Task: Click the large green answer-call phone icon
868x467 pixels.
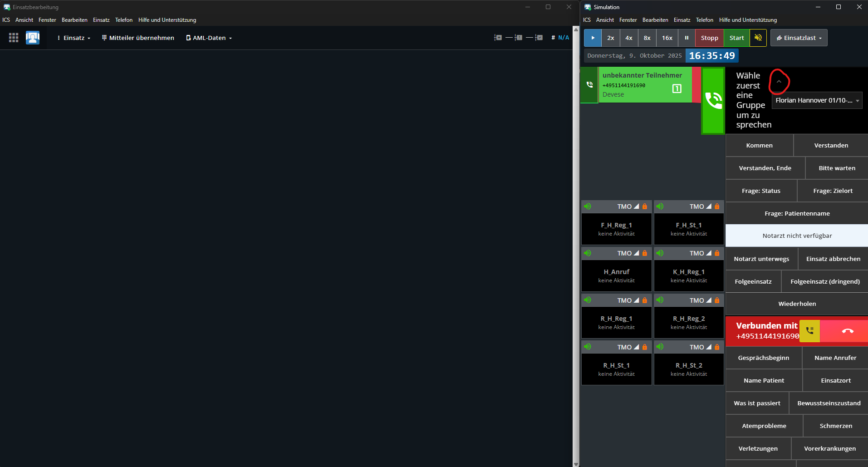Action: [x=713, y=101]
